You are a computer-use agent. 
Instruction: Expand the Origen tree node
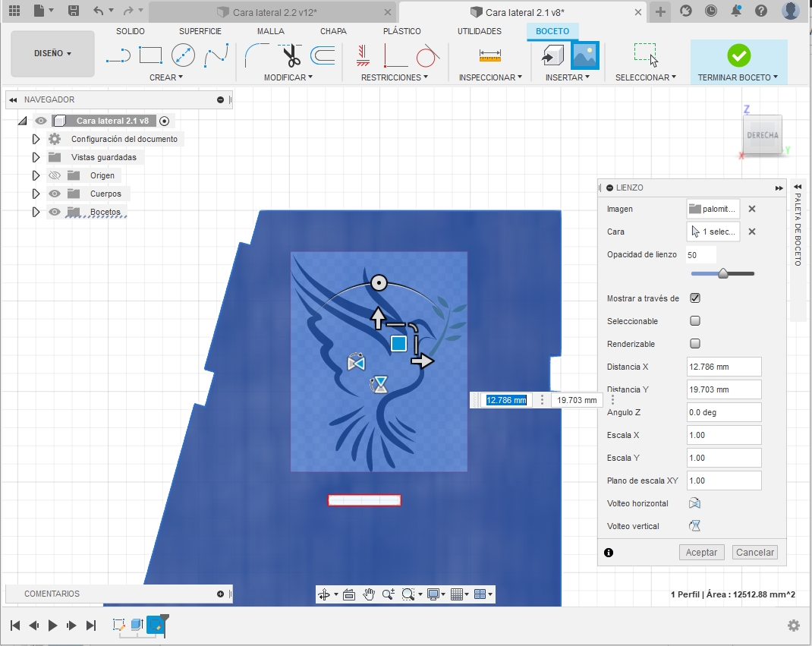click(36, 175)
